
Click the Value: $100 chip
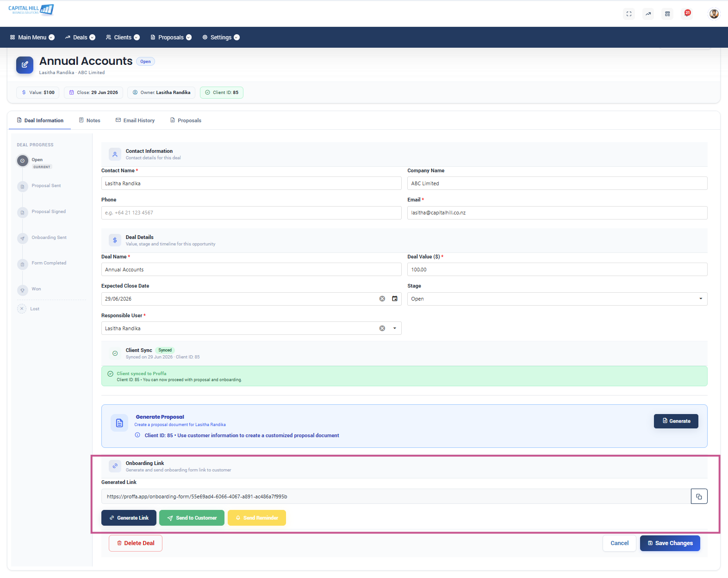click(38, 93)
